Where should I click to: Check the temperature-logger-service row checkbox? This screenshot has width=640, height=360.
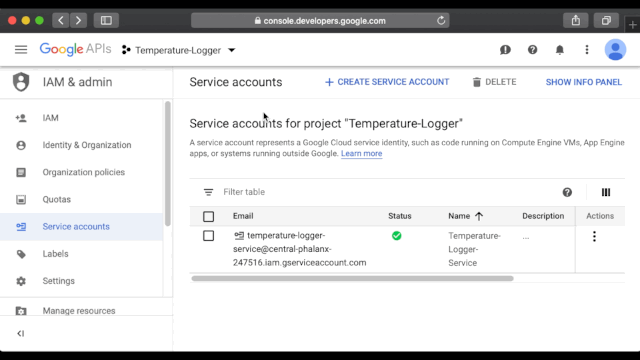(208, 236)
